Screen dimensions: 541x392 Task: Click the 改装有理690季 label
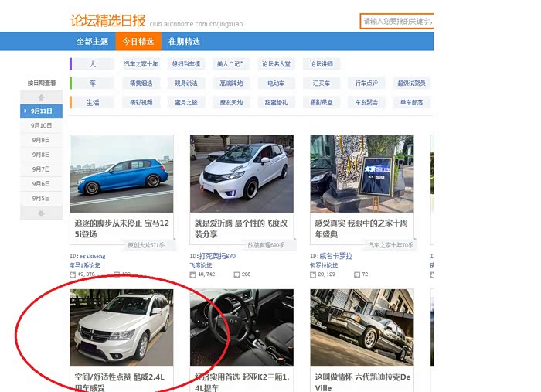[266, 245]
